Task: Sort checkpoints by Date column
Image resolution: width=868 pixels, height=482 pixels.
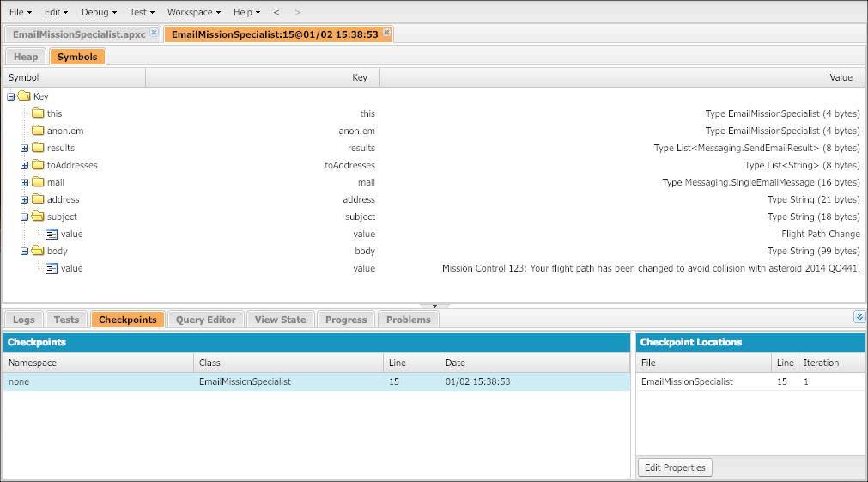Action: click(x=535, y=363)
